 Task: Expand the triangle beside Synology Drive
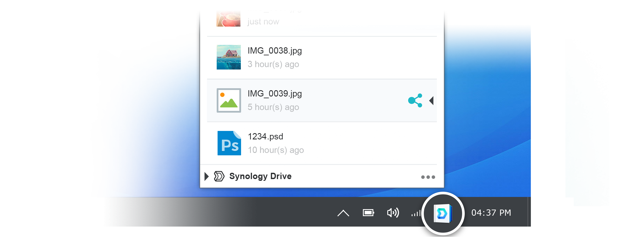click(206, 176)
